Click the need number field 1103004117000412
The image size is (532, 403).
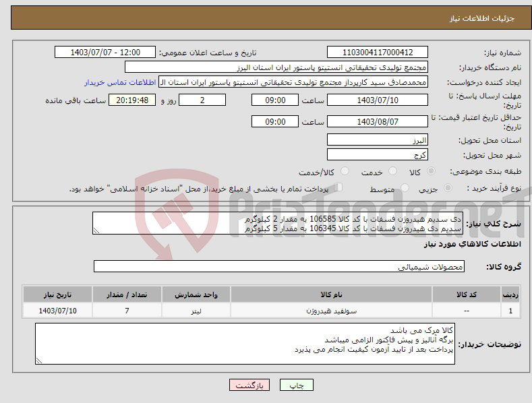click(x=378, y=53)
